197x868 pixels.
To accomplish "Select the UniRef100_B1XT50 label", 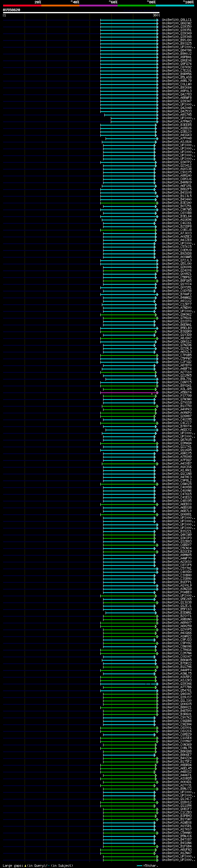I will click(176, 406).
